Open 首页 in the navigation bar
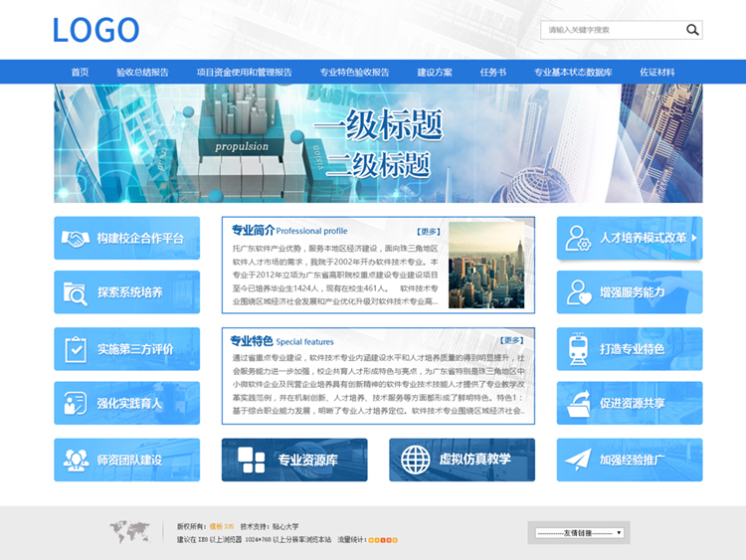Viewport: 746px width, 560px height. pyautogui.click(x=80, y=73)
